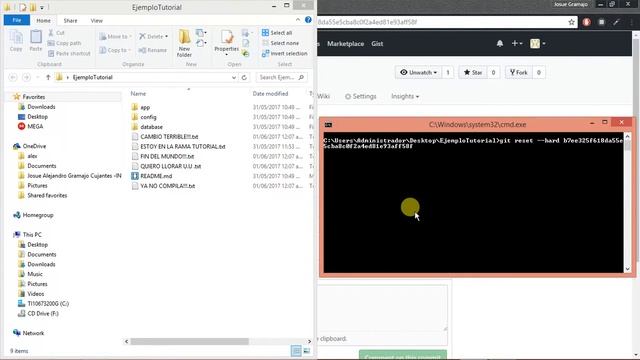The width and height of the screenshot is (640, 360).
Task: Click the Copy icon in Explorer ribbon
Action: coord(16,41)
